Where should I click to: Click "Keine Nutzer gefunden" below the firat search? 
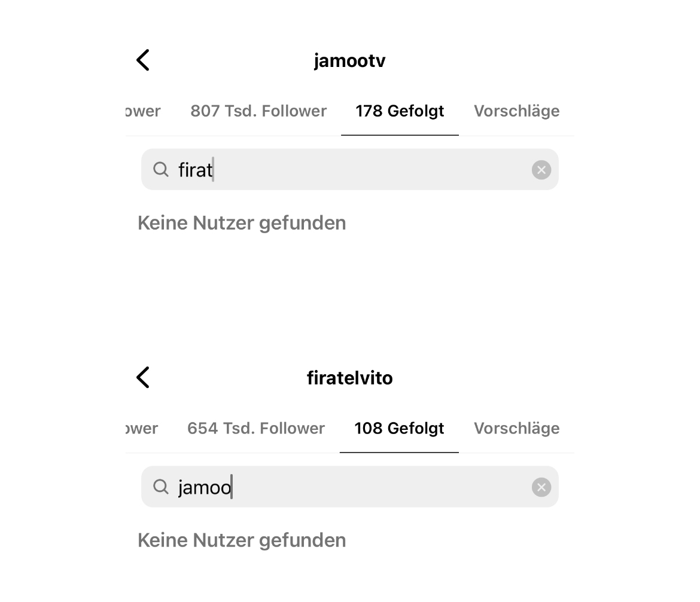(x=242, y=223)
